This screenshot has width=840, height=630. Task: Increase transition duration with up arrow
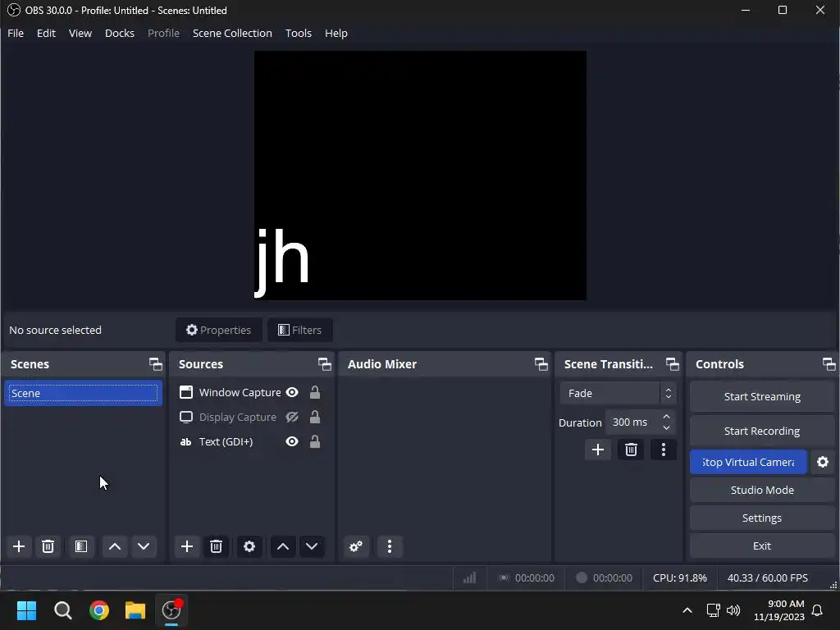[x=666, y=416]
